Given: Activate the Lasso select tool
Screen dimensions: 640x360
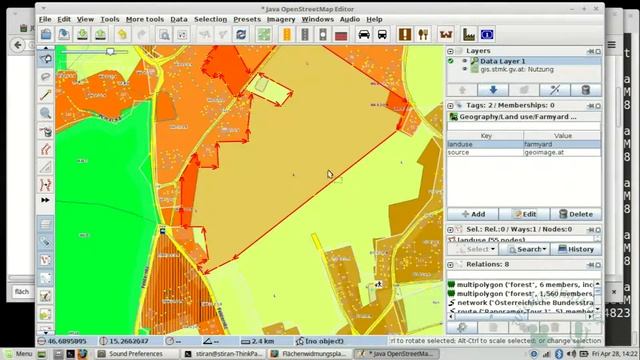Looking at the screenshot, I should [x=46, y=77].
